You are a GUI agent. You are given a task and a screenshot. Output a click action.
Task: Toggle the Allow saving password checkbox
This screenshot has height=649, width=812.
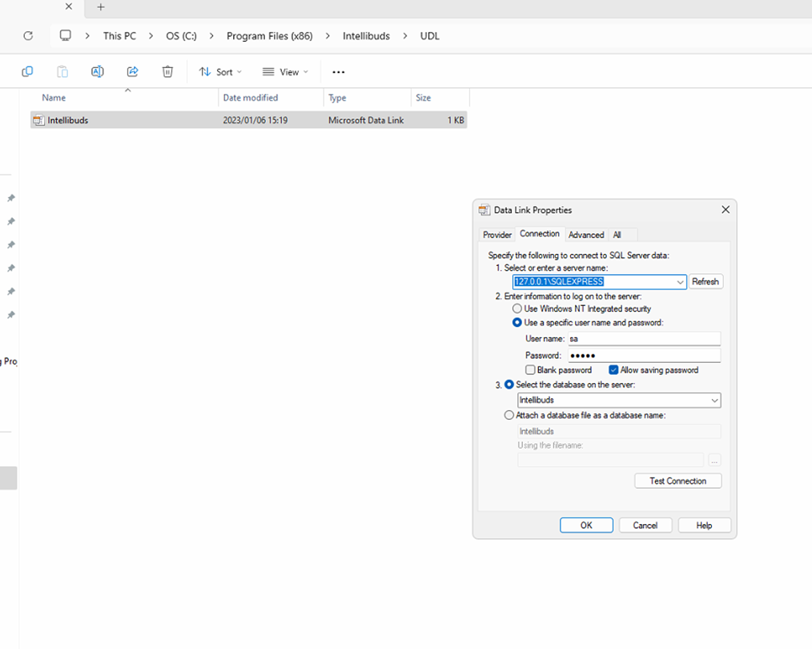tap(613, 370)
